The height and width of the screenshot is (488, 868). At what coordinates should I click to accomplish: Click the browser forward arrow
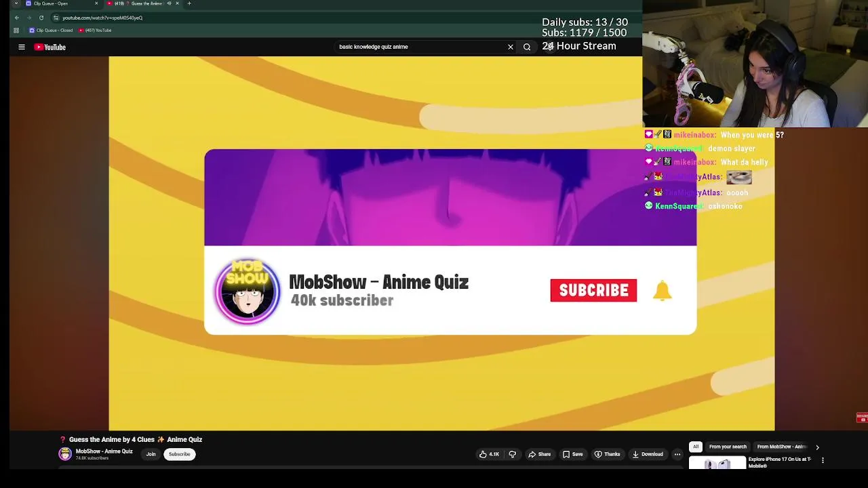(29, 18)
